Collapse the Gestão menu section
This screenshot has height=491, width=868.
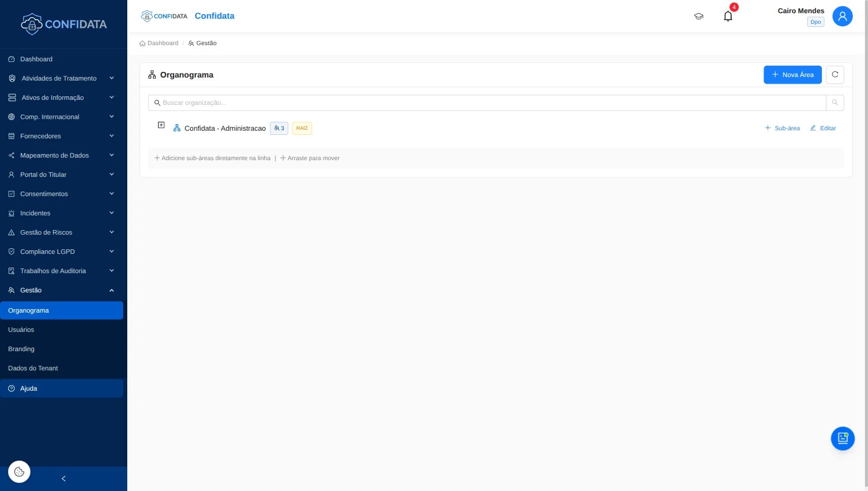[x=61, y=290]
